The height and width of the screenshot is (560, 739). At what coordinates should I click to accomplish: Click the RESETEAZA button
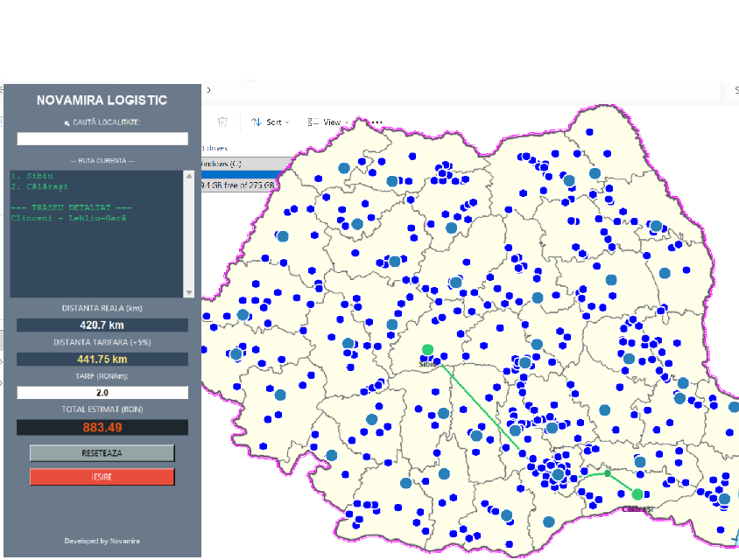pos(102,453)
